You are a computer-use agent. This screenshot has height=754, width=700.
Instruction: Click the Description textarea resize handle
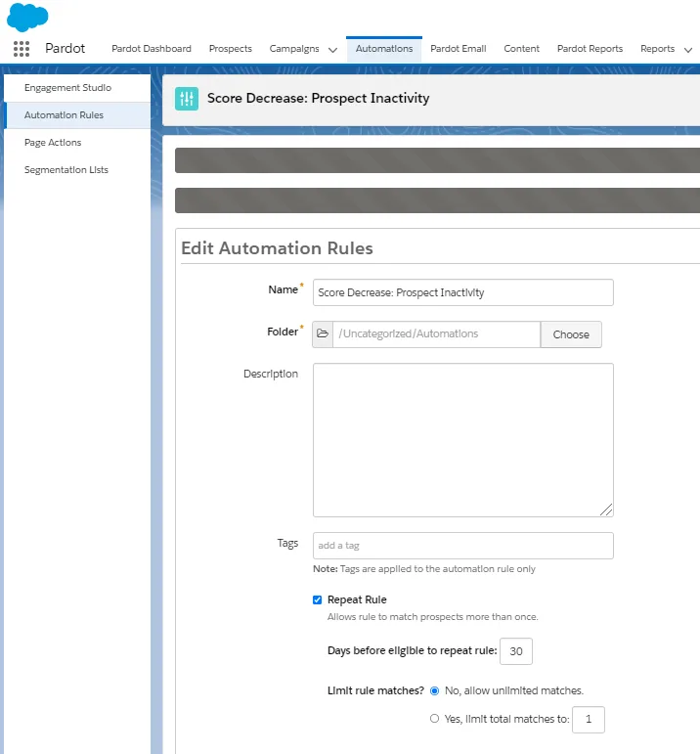pyautogui.click(x=606, y=510)
